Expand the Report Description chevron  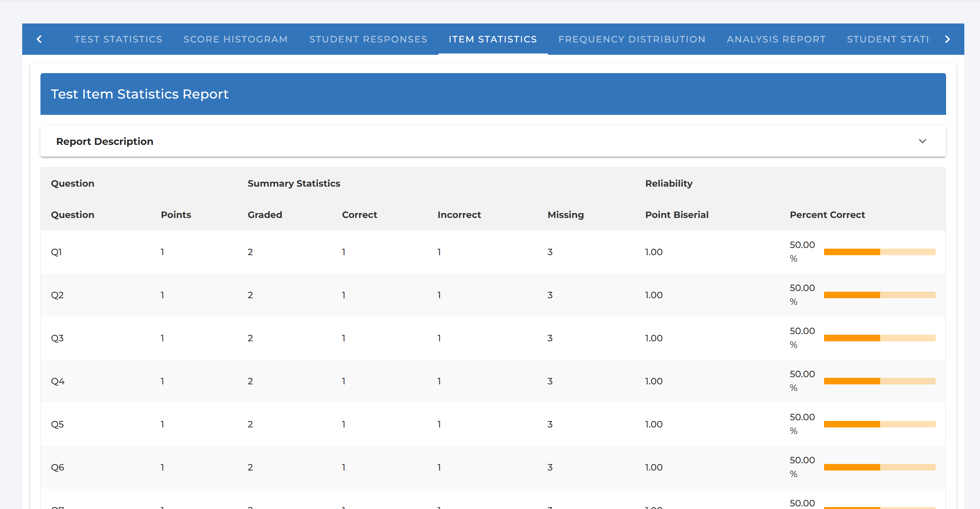tap(922, 141)
